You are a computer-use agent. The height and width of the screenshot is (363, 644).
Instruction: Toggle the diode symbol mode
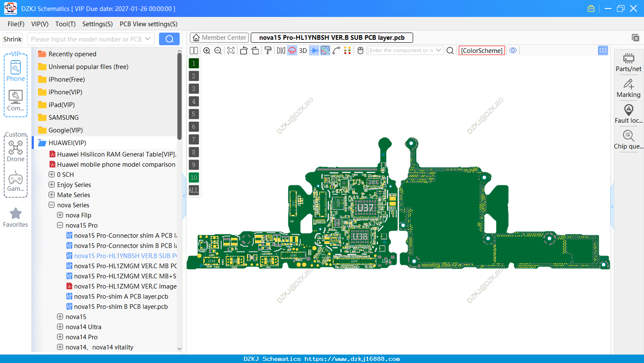[314, 50]
